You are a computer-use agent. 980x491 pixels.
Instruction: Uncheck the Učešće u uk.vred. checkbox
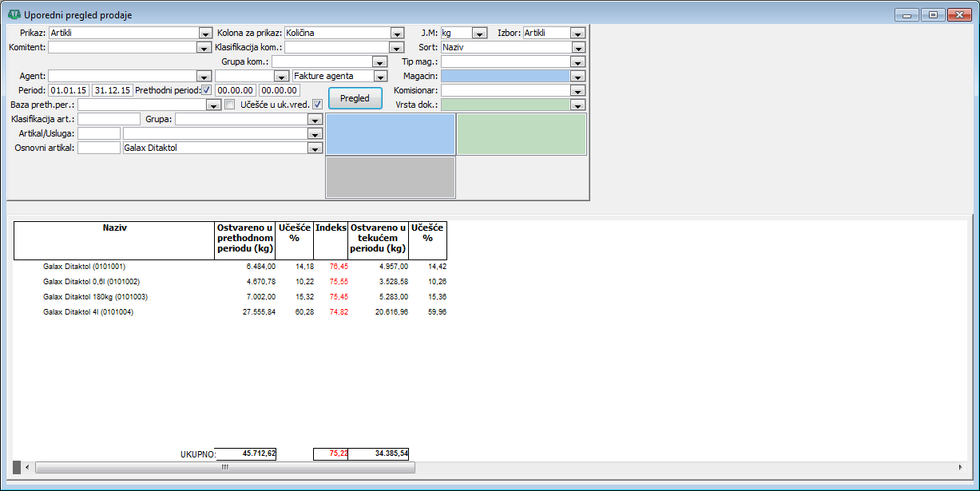(x=317, y=105)
